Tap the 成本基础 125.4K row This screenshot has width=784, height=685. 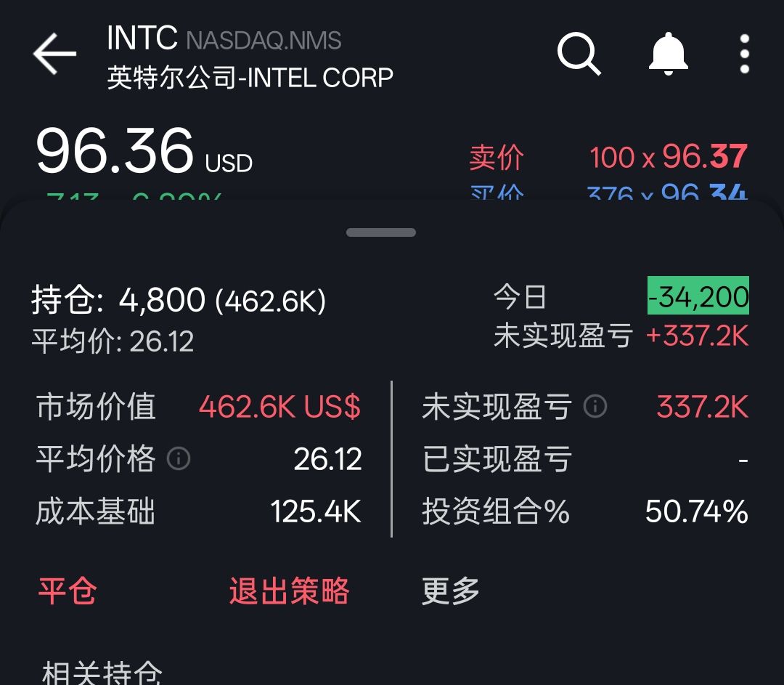198,511
